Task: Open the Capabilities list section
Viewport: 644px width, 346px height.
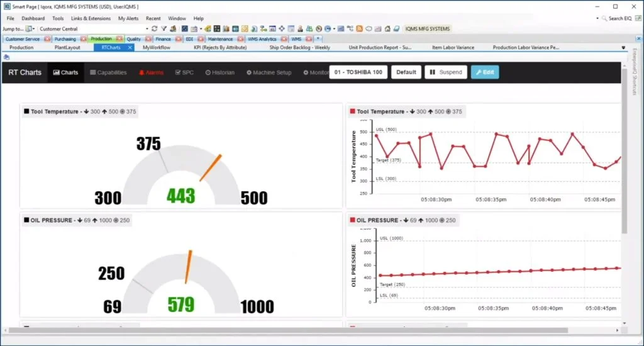Action: coord(108,72)
